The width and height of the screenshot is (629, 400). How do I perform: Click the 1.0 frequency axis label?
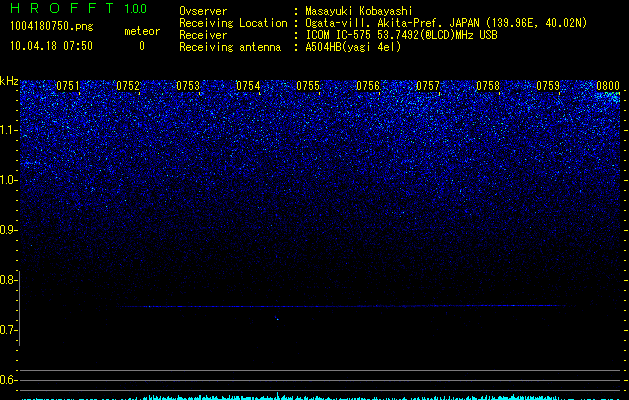(9, 180)
